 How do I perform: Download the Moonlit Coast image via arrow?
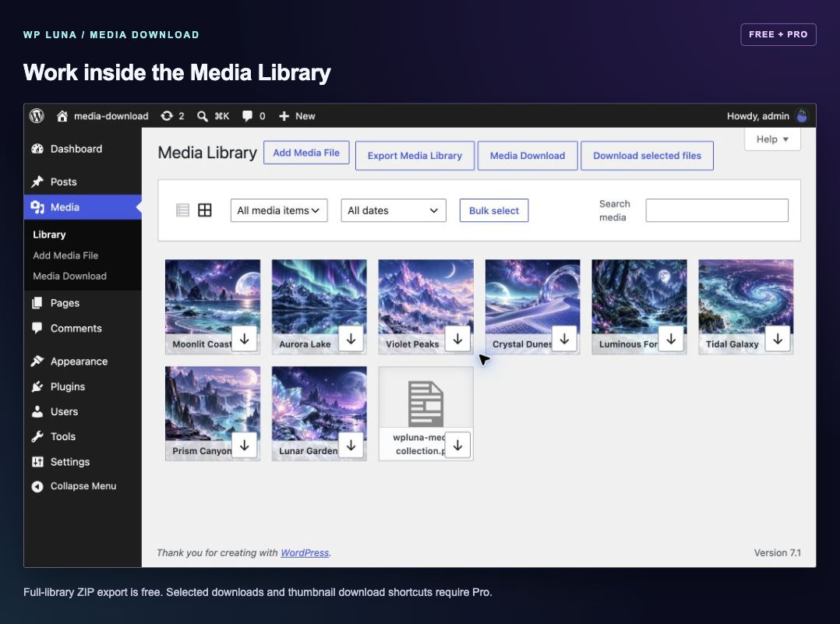pyautogui.click(x=245, y=339)
